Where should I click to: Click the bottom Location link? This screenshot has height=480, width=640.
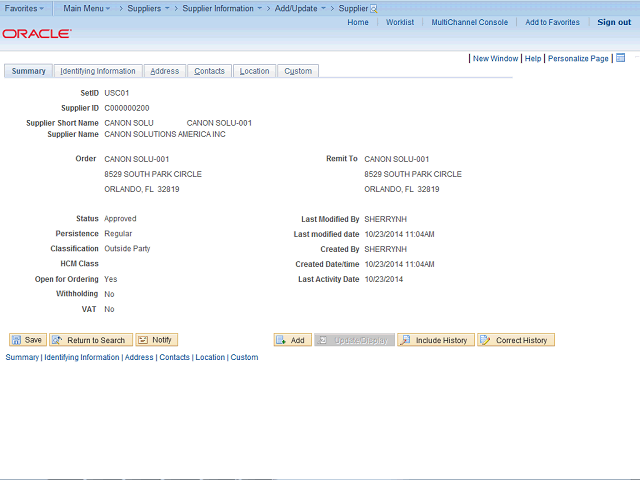click(210, 357)
